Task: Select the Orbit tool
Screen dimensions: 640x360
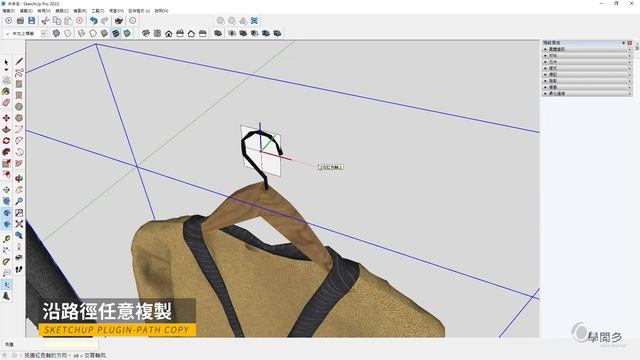Action: point(19,178)
